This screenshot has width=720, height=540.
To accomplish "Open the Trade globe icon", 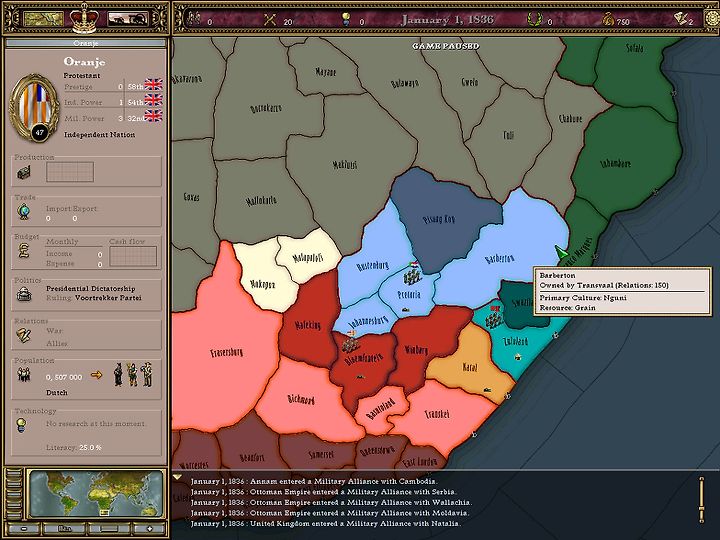I will click(24, 212).
